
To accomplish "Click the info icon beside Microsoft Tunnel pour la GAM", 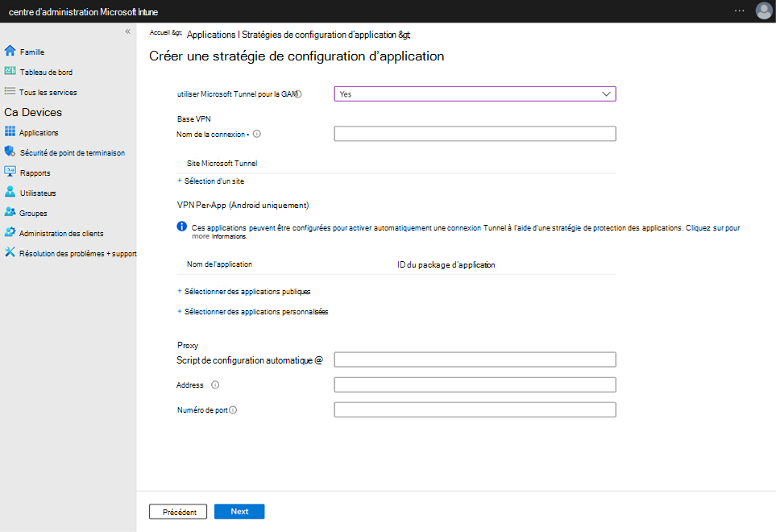I will 298,94.
